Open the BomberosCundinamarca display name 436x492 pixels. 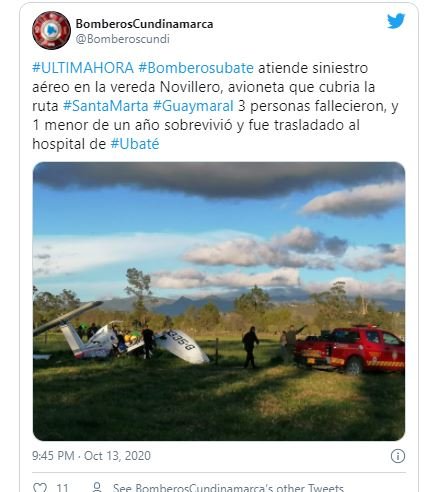click(144, 24)
